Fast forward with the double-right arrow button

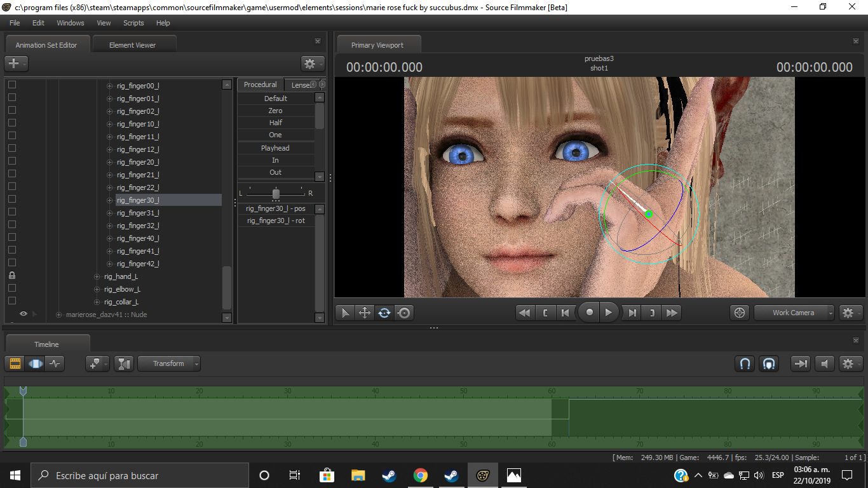(672, 313)
